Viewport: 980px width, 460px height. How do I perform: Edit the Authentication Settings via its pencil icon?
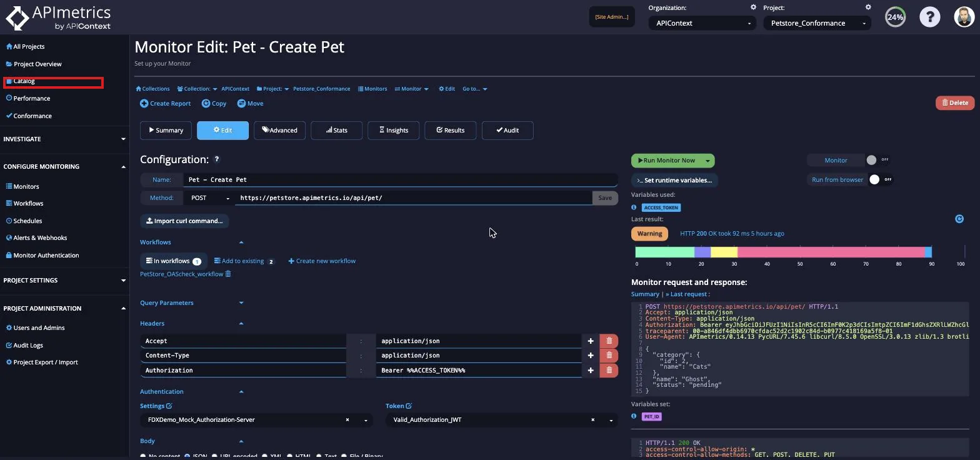[x=169, y=406]
